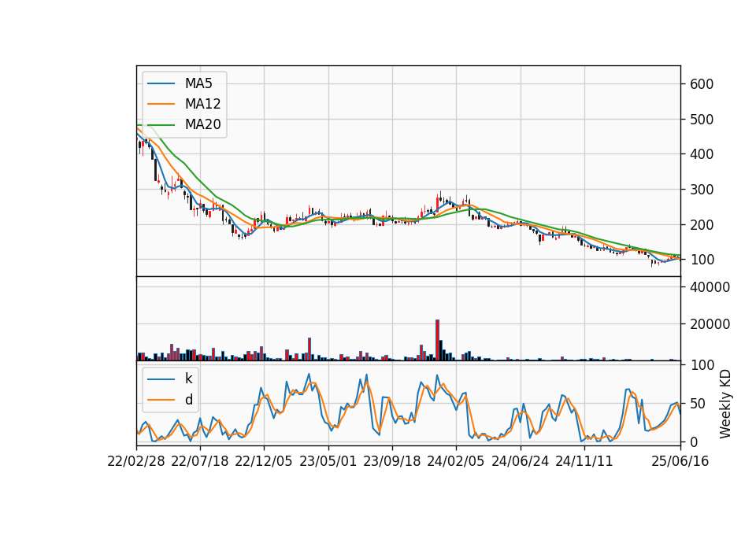Click the blue MA5 legend line sample
The height and width of the screenshot is (543, 756).
pos(161,84)
